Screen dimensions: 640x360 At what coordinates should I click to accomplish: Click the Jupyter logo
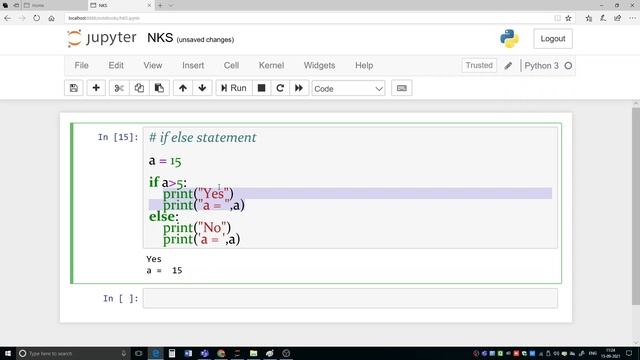tap(102, 38)
